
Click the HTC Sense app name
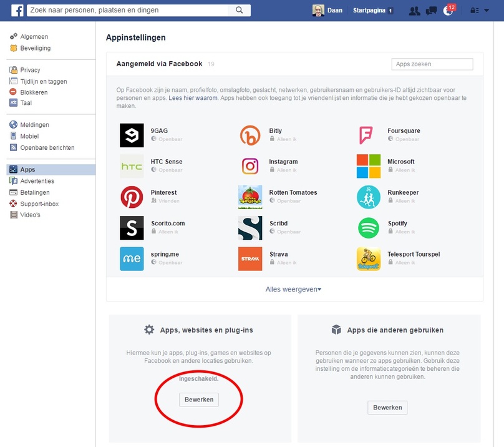167,162
